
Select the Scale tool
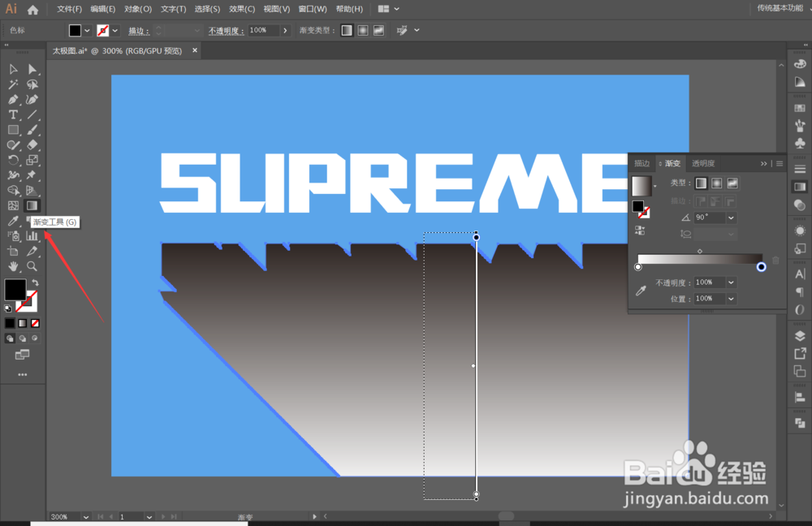[x=32, y=160]
